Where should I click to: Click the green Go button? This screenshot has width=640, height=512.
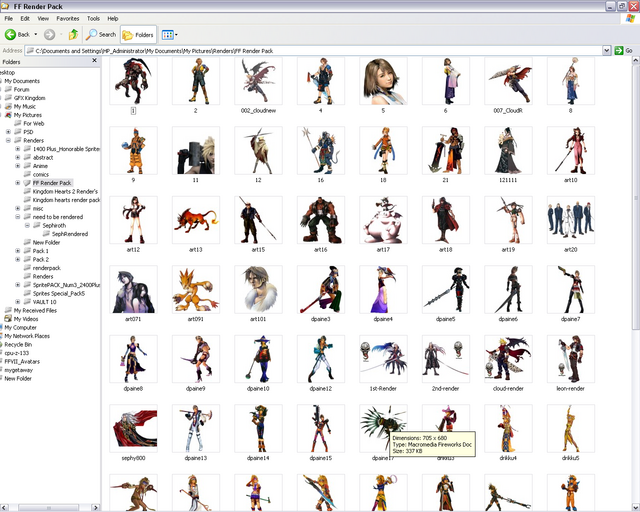point(624,51)
